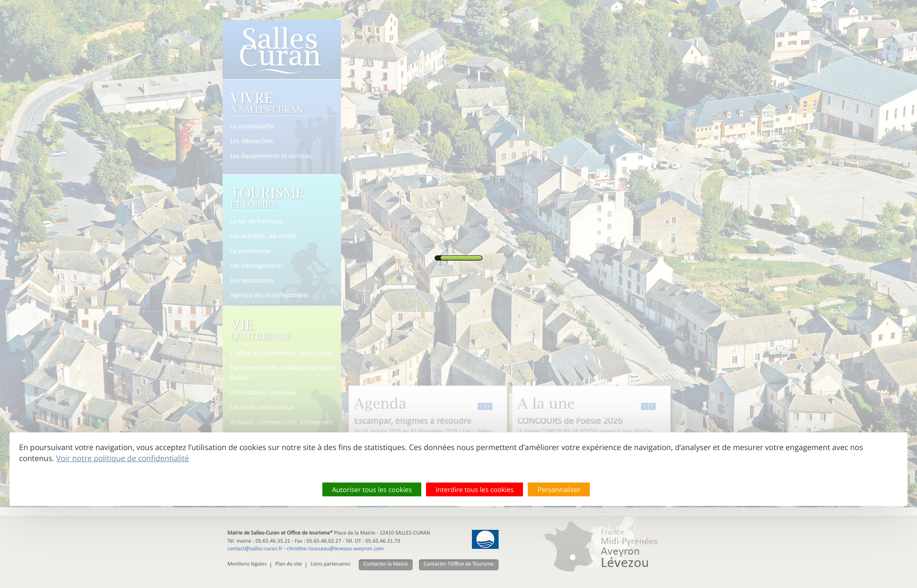Switch site language with the British flag
Image resolution: width=917 pixels, height=588 pixels.
tap(236, 15)
